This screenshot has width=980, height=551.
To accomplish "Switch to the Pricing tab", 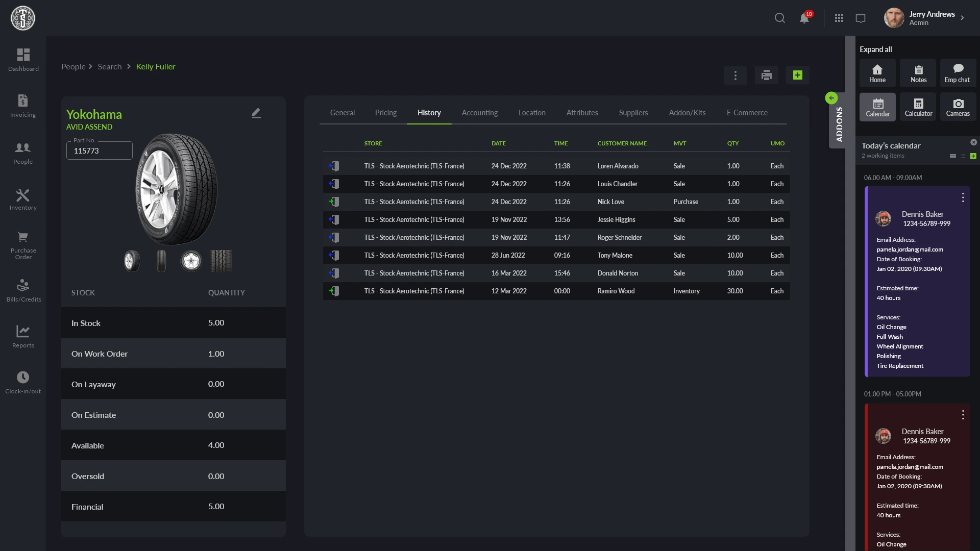I will coord(385,113).
